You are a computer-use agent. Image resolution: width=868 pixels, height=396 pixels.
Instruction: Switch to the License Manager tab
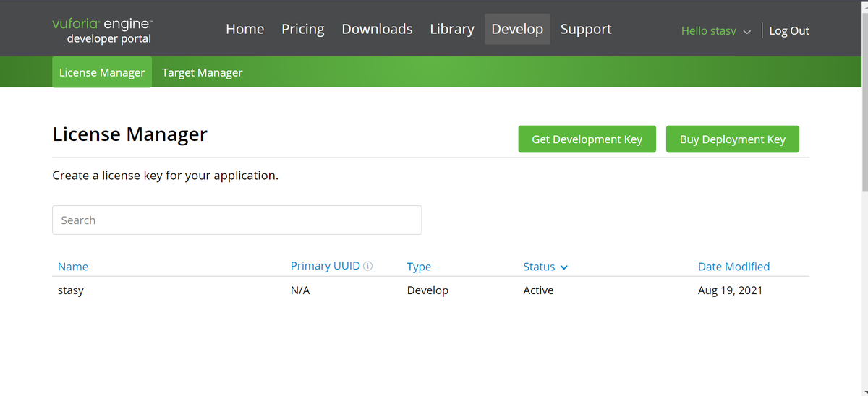coord(102,72)
